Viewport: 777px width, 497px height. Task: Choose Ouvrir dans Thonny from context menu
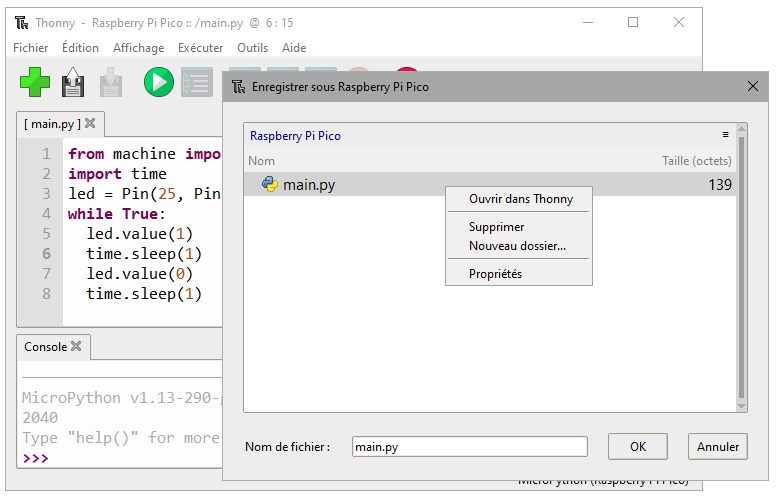click(520, 199)
